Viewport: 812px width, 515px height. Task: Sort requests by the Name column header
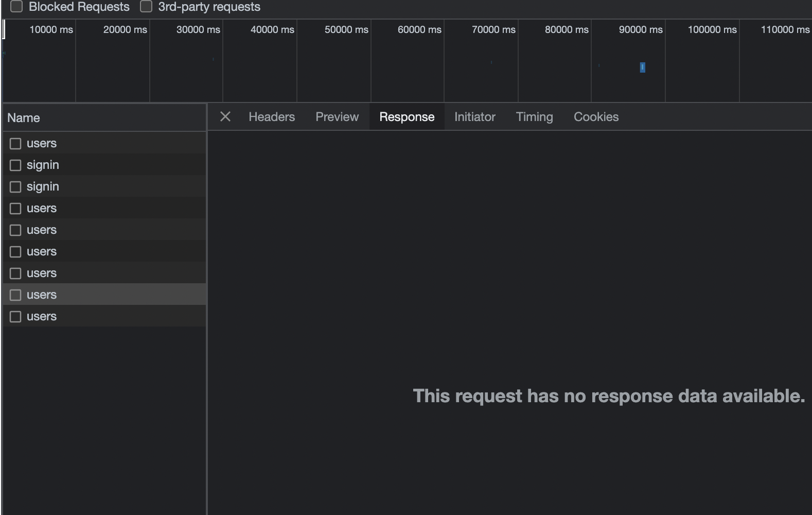[x=104, y=118]
